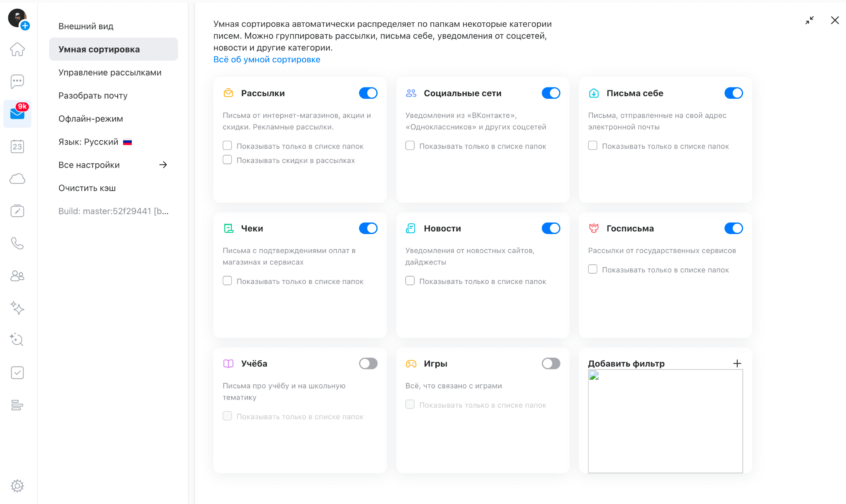Viewport: 846px width, 504px height.
Task: Open mail icon with 9k badge
Action: (x=17, y=114)
